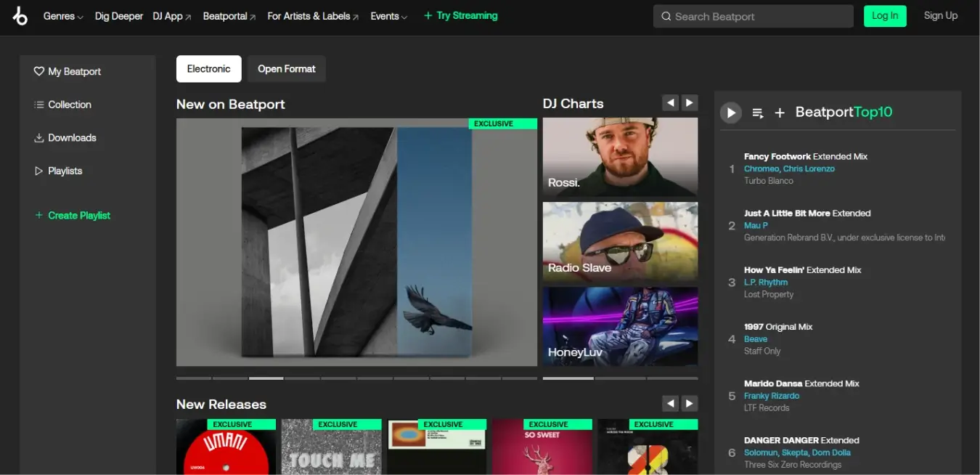Image resolution: width=980 pixels, height=475 pixels.
Task: Click the Generation Rebrand B.V. label text
Action: coord(844,238)
